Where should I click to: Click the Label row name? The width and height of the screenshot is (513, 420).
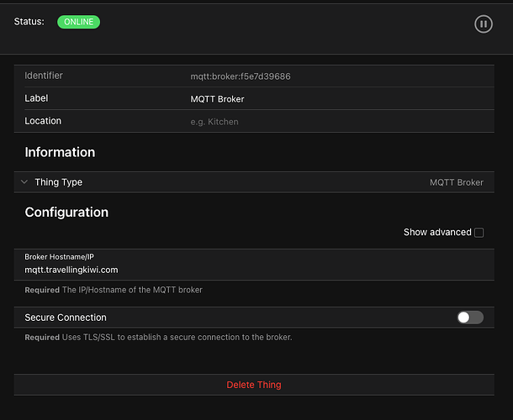(36, 98)
